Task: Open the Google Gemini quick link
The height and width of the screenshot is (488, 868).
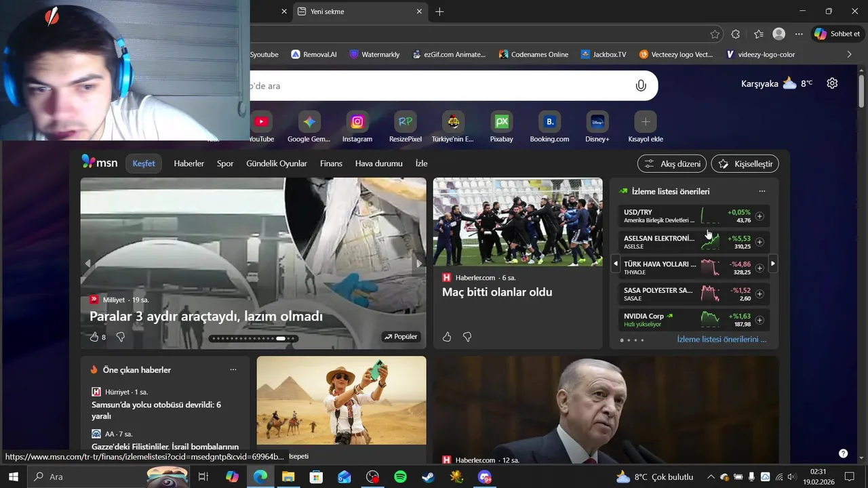Action: (x=309, y=127)
